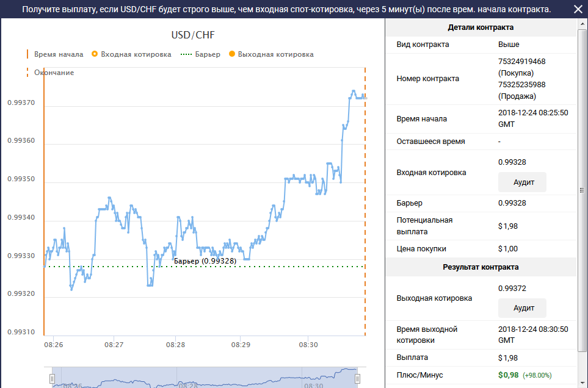Click the 0.99350 price axis label
This screenshot has width=588, height=388.
point(21,179)
